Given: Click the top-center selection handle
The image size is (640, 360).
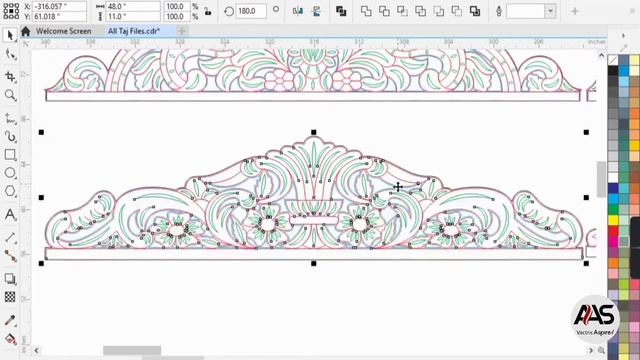Looking at the screenshot, I should coord(313,132).
